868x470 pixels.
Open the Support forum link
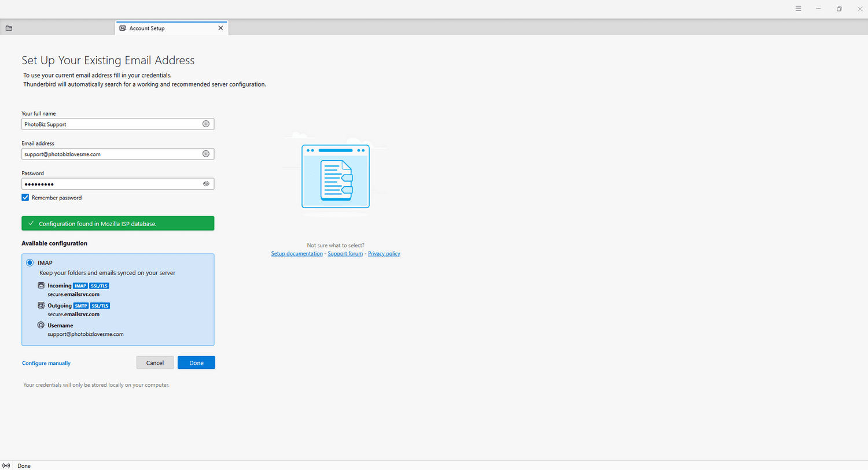[345, 254]
